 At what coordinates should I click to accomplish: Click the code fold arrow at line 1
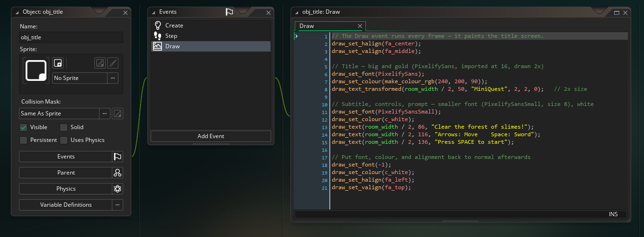click(x=297, y=36)
